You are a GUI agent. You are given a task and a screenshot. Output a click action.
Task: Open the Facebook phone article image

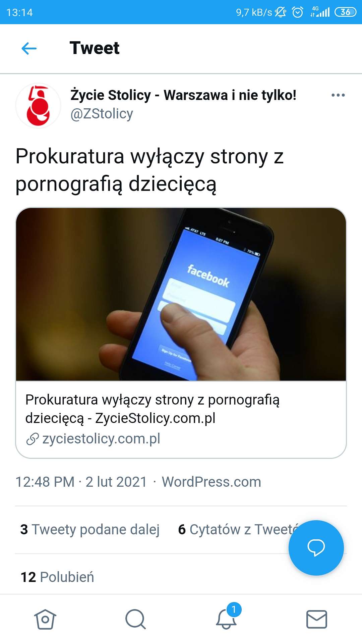(x=181, y=294)
